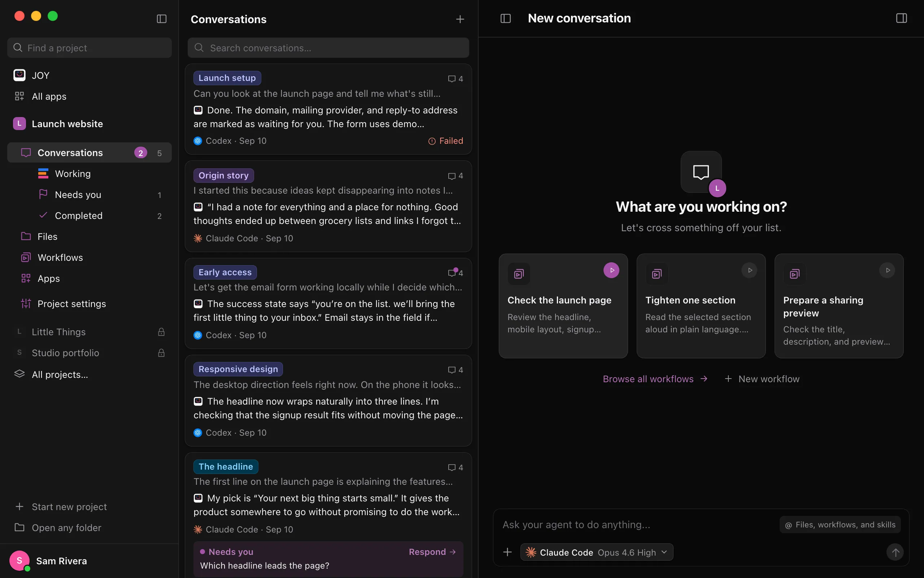The height and width of the screenshot is (578, 924).
Task: Click the plus attachment icon in composer
Action: (x=507, y=552)
